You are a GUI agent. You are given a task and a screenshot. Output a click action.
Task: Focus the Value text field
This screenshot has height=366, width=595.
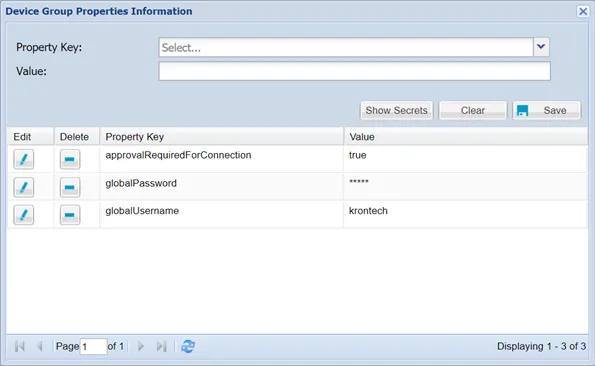[x=354, y=71]
